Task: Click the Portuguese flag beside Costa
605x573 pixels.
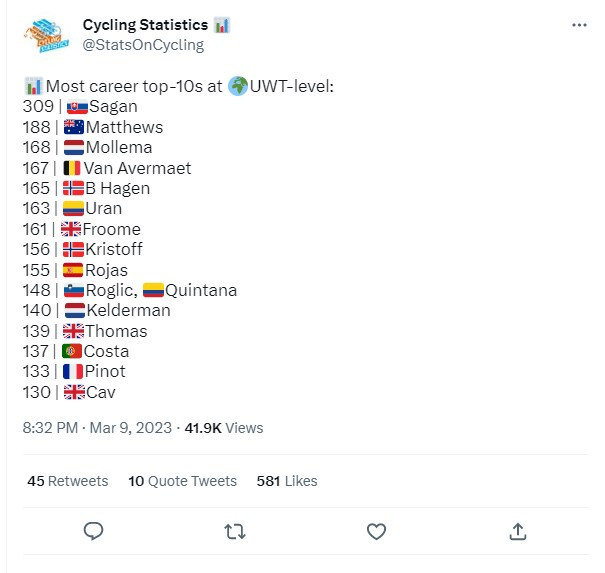Action: click(x=72, y=351)
